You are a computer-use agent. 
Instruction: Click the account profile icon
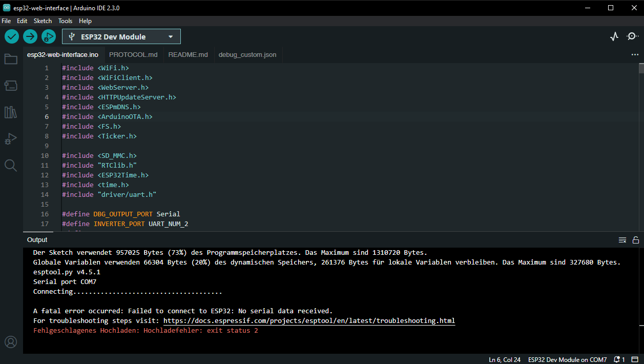click(x=11, y=342)
